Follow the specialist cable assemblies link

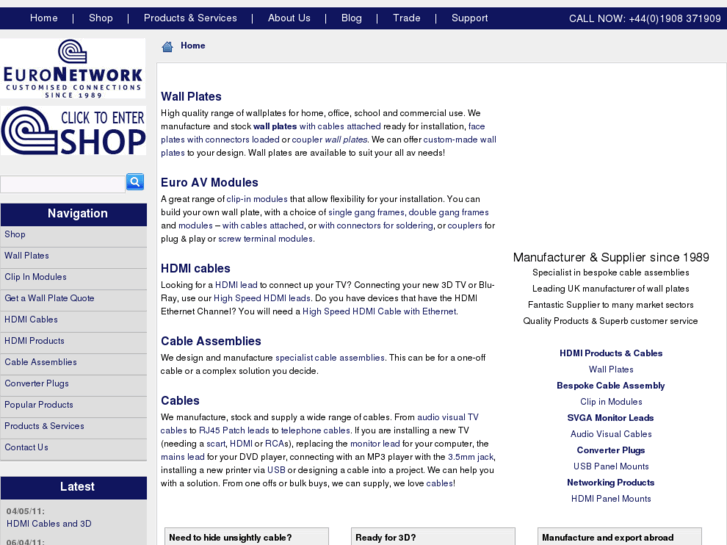330,358
